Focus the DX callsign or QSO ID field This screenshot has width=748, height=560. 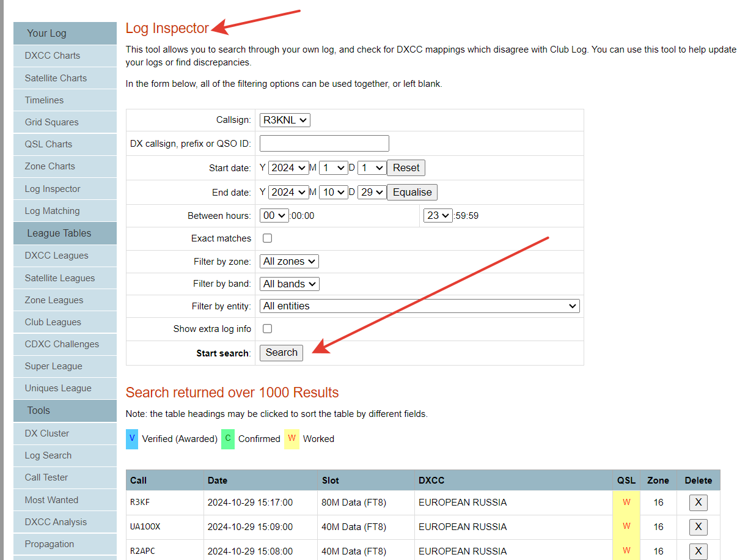324,144
